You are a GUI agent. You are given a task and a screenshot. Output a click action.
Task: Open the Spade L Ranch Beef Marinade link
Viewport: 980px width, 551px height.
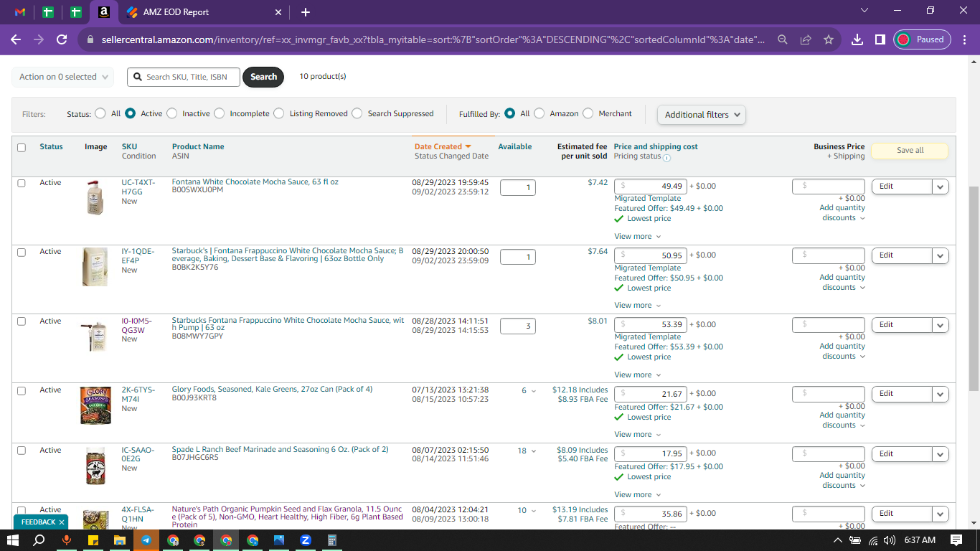[281, 450]
